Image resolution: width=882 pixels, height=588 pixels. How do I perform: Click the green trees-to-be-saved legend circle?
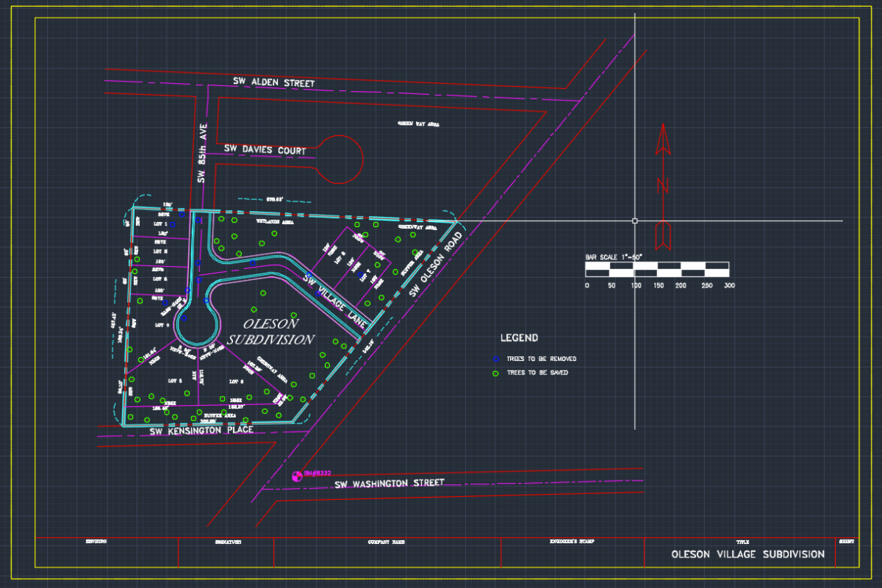pyautogui.click(x=495, y=373)
